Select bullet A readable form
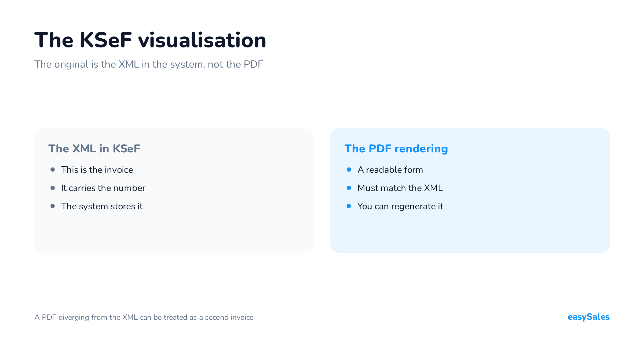The width and height of the screenshot is (644, 338). [x=390, y=170]
